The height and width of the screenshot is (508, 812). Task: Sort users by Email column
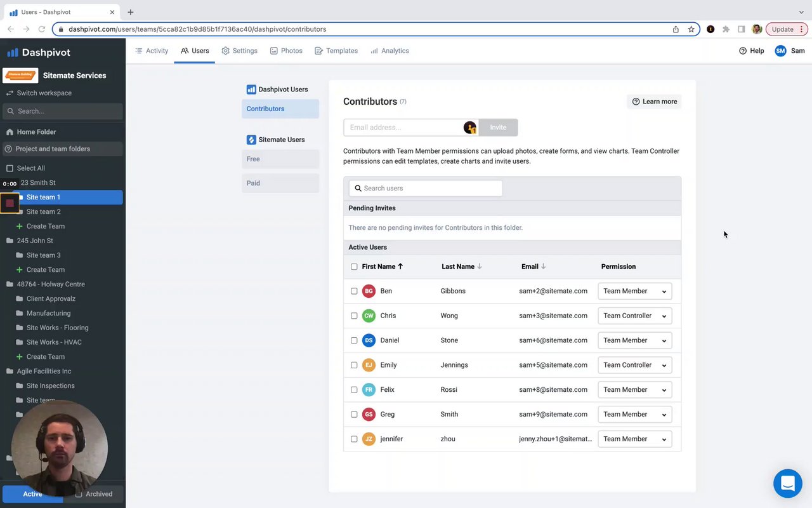[x=534, y=267]
